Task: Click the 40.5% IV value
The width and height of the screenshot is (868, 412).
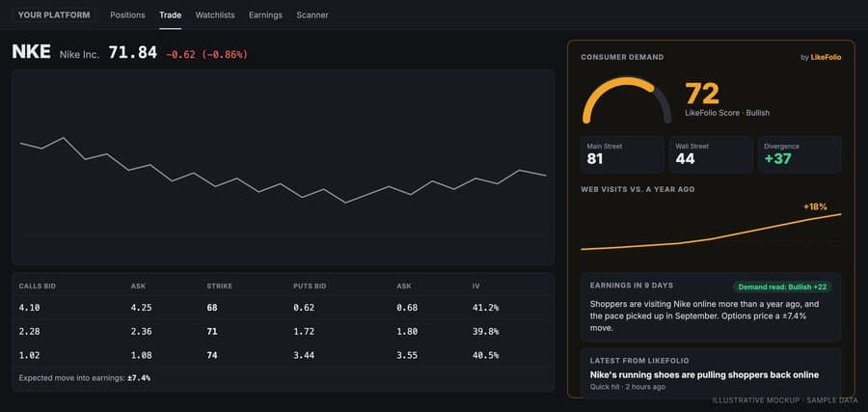Action: [x=485, y=355]
